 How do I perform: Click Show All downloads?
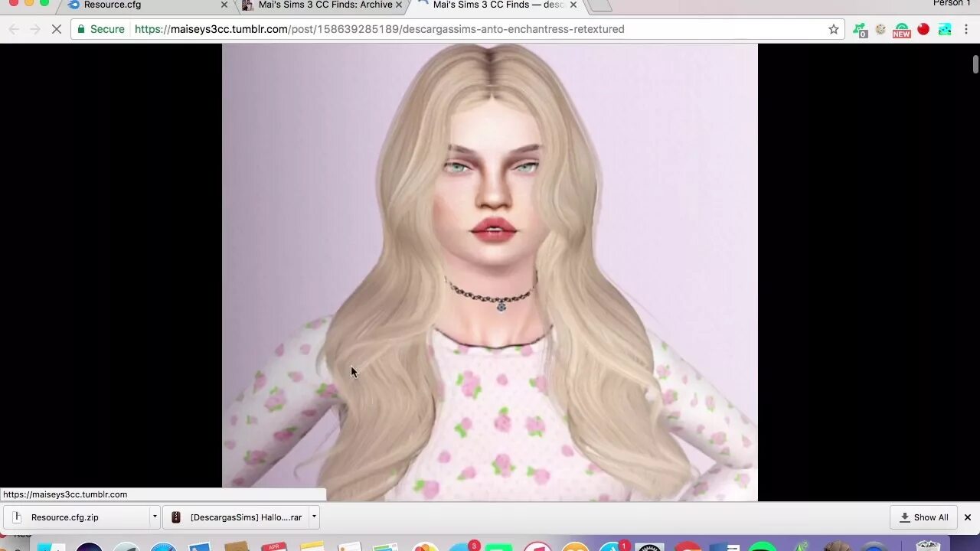[923, 517]
